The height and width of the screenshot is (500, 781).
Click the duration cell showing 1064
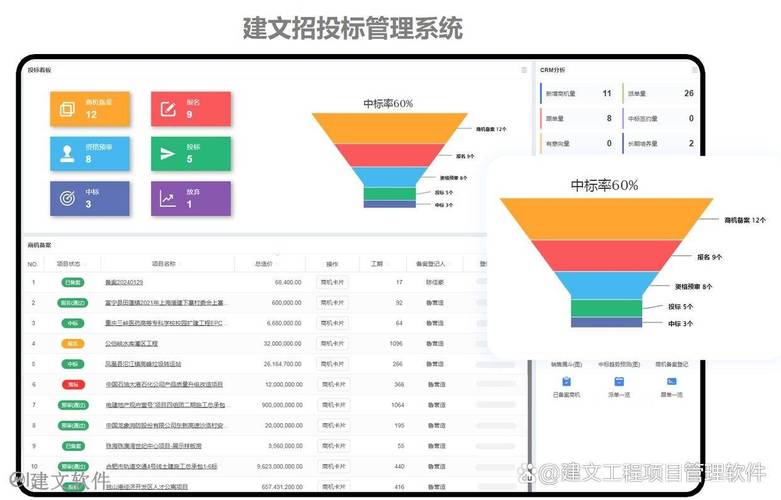click(398, 405)
